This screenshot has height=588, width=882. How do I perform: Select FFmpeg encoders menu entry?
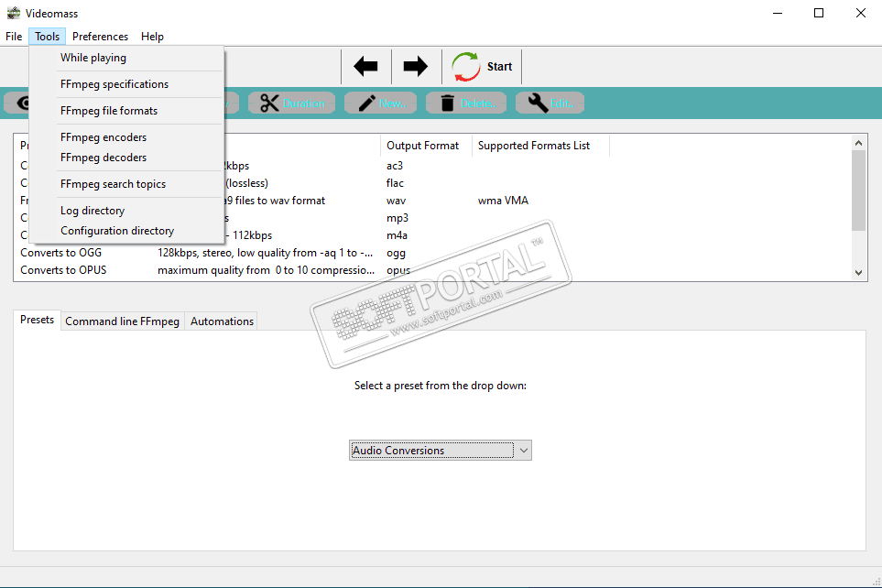click(126, 136)
